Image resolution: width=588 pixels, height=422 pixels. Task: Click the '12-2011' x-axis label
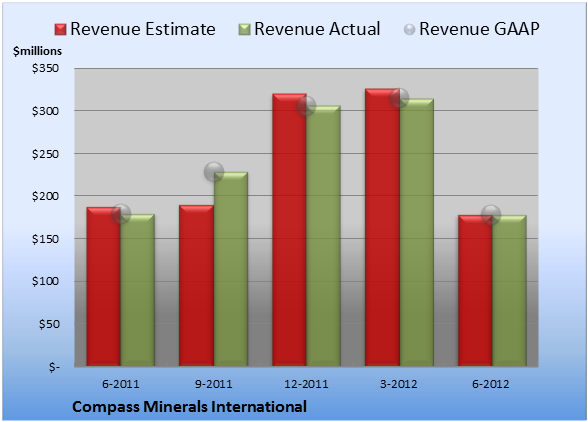(306, 384)
